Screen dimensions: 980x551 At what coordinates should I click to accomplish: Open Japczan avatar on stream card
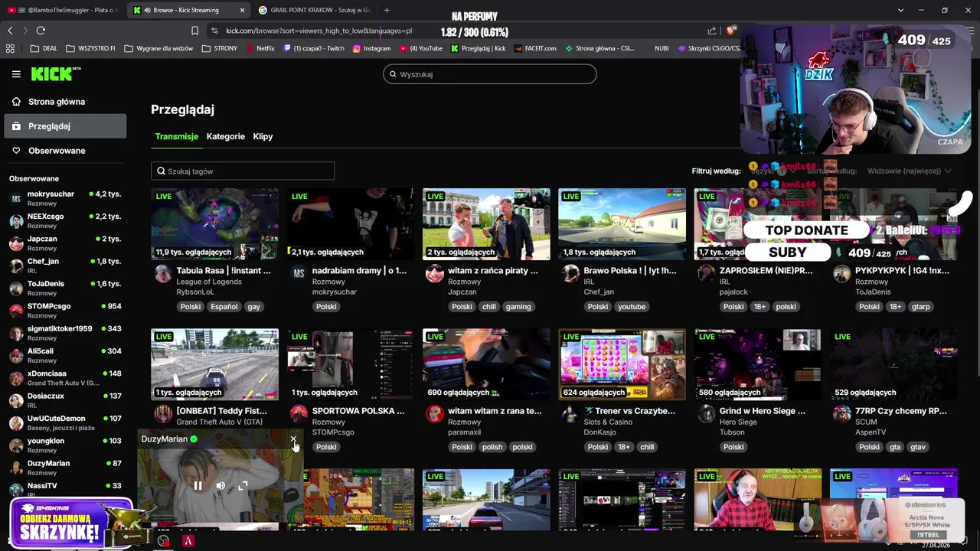click(434, 273)
